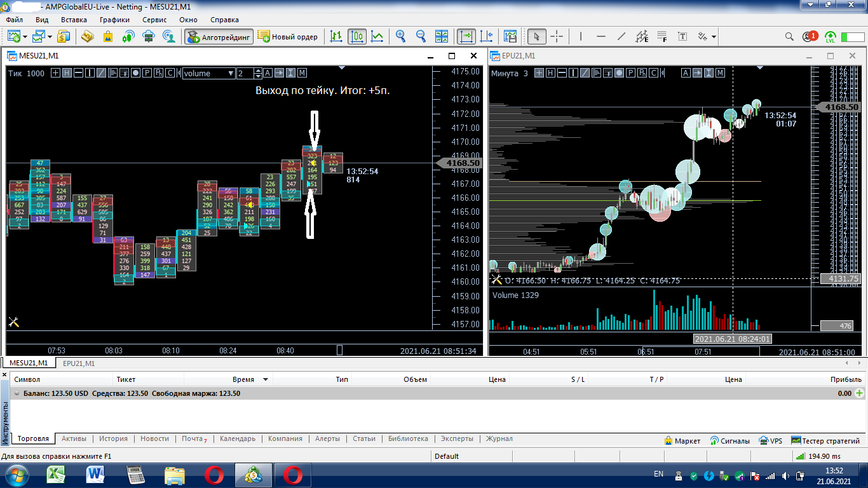Image resolution: width=868 pixels, height=488 pixels.
Task: Select the crosshair cursor tool
Action: 557,36
